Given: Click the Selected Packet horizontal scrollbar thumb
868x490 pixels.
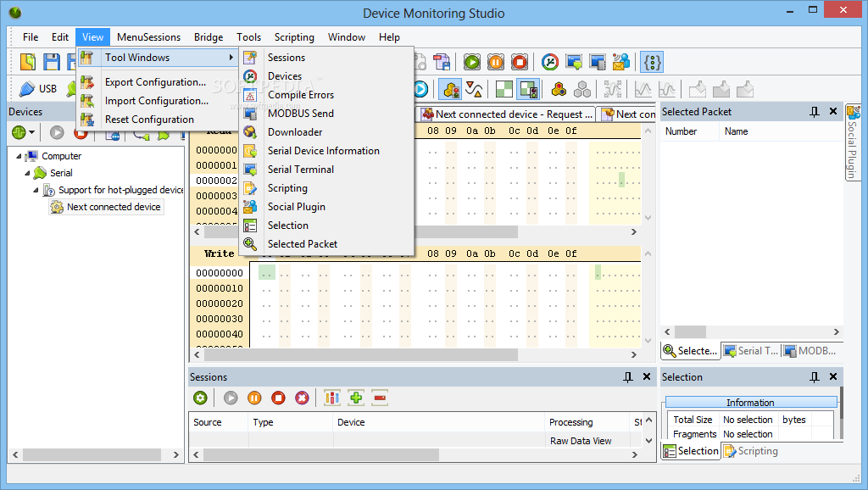Looking at the screenshot, I should click(690, 332).
